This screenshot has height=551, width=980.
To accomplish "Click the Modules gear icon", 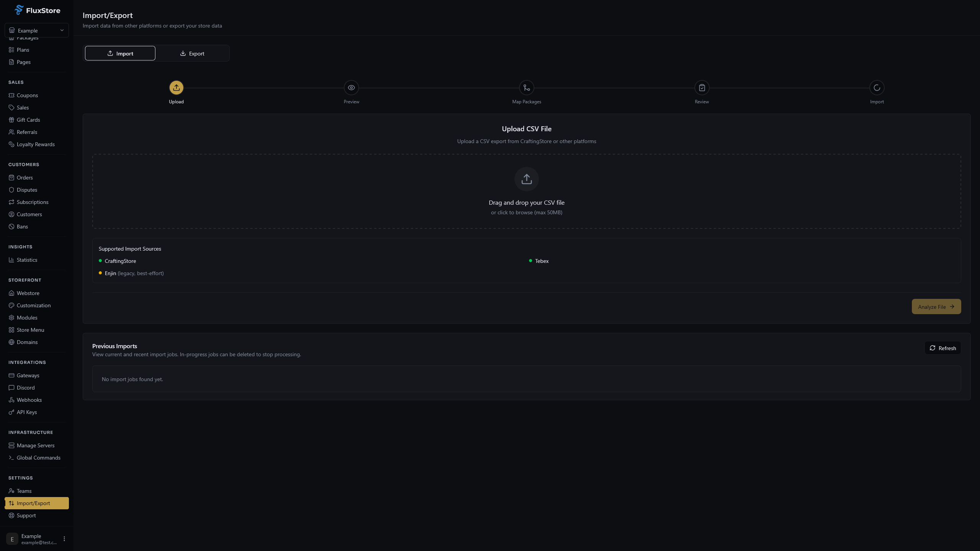I will coord(11,318).
